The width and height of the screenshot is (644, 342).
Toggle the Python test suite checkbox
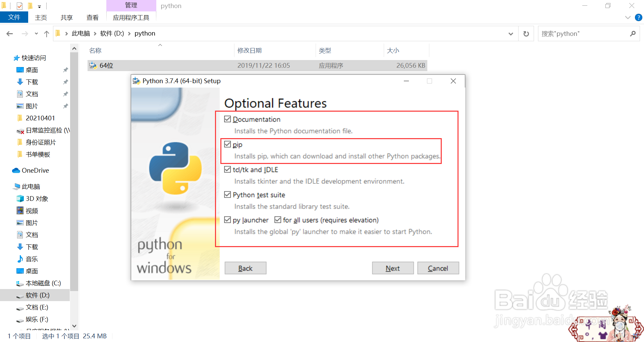[x=227, y=194]
